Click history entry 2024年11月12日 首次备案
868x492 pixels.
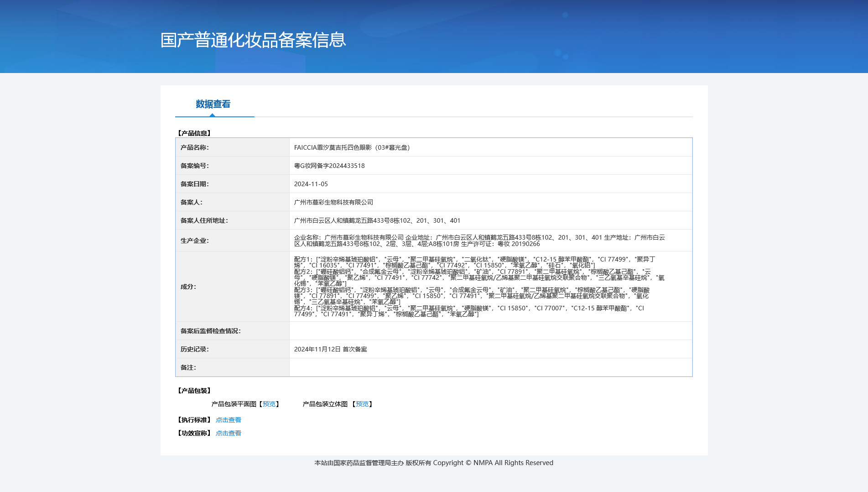click(x=331, y=349)
